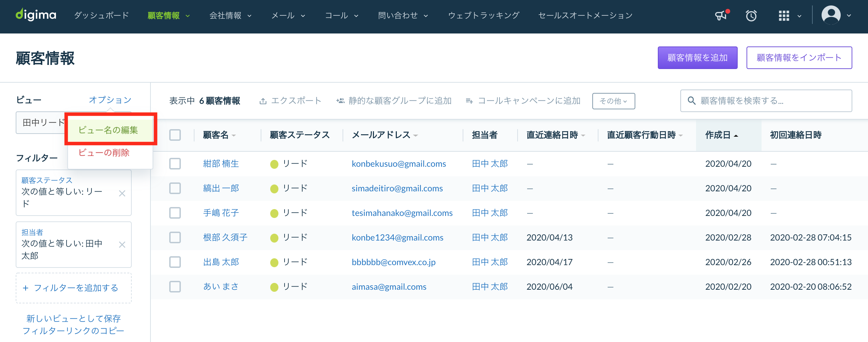Go to ダッシュボード

(x=101, y=15)
